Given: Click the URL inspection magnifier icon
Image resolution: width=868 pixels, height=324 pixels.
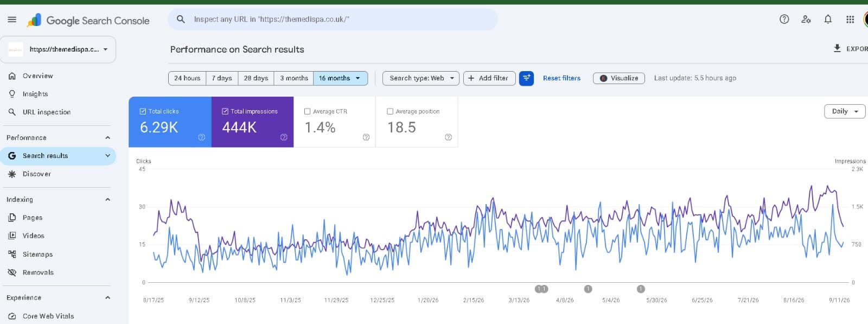Looking at the screenshot, I should (x=12, y=112).
